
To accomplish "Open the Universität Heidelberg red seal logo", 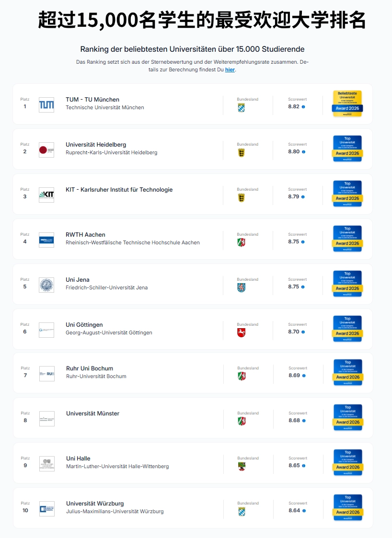I will click(x=46, y=150).
